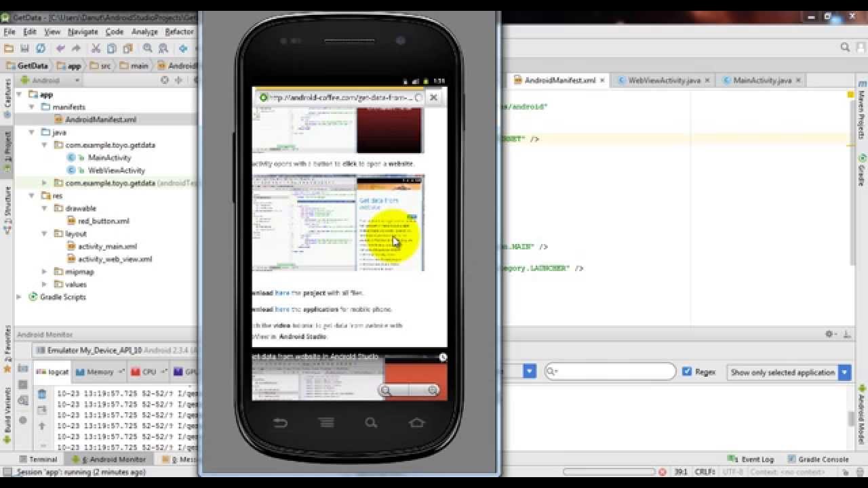Click the logcat soft-wrap icon below trash

(42, 410)
